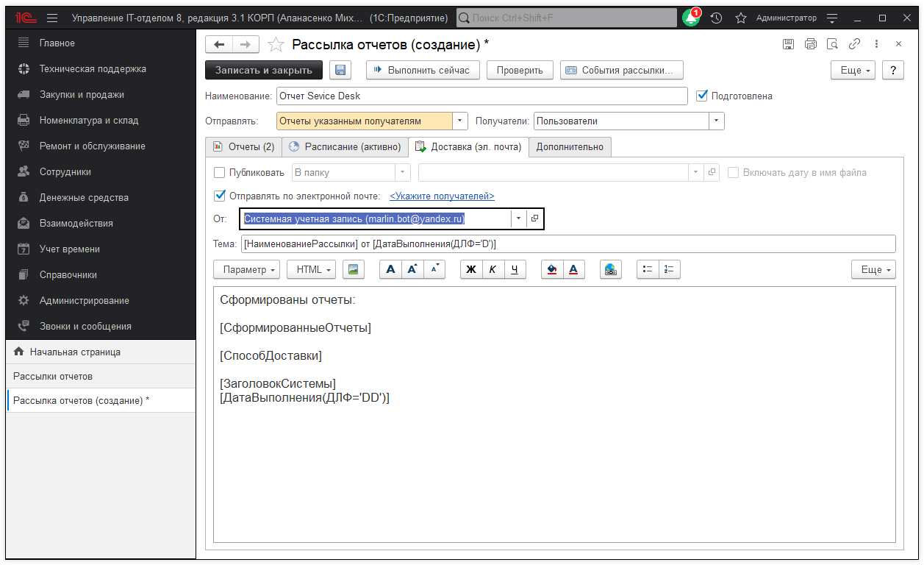The height and width of the screenshot is (565, 924).
Task: Expand the Отправлять dropdown list
Action: click(x=460, y=121)
